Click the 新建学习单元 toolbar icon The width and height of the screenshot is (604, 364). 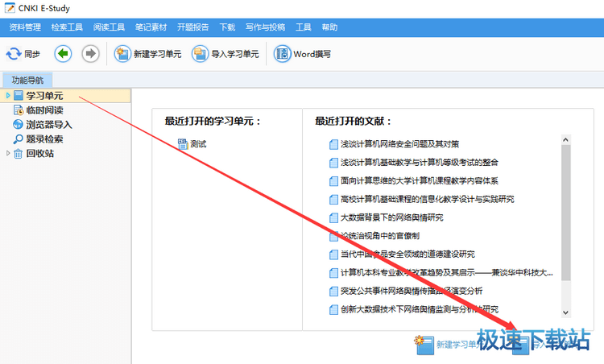123,54
